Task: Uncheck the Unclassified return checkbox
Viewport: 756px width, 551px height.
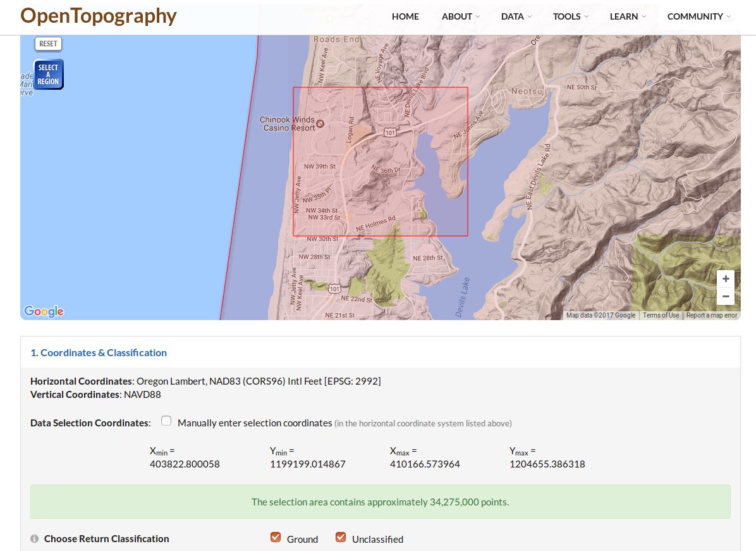Action: [341, 538]
